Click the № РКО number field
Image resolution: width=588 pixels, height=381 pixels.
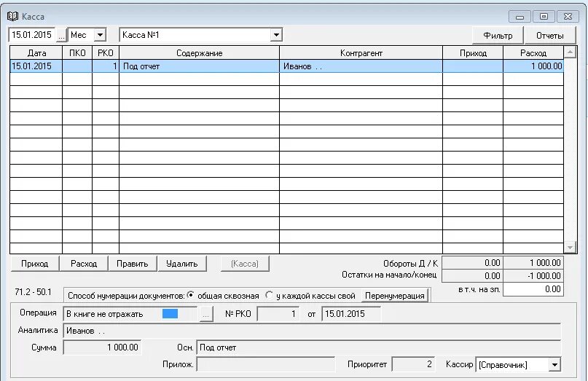pyautogui.click(x=278, y=314)
